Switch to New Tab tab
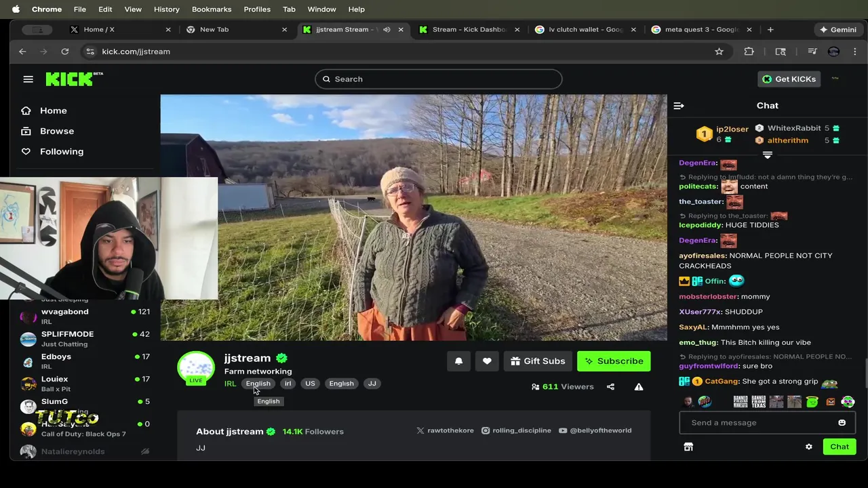The width and height of the screenshot is (868, 488). 237,30
